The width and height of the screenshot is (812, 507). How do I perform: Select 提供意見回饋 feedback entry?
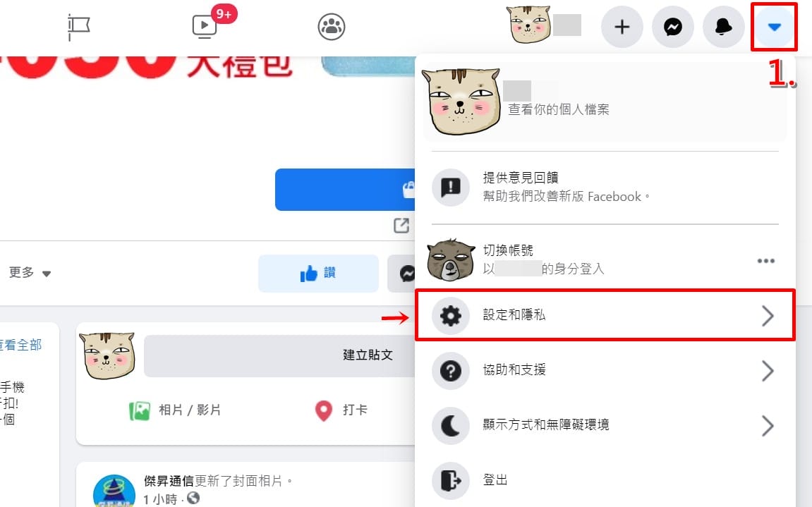coord(605,188)
